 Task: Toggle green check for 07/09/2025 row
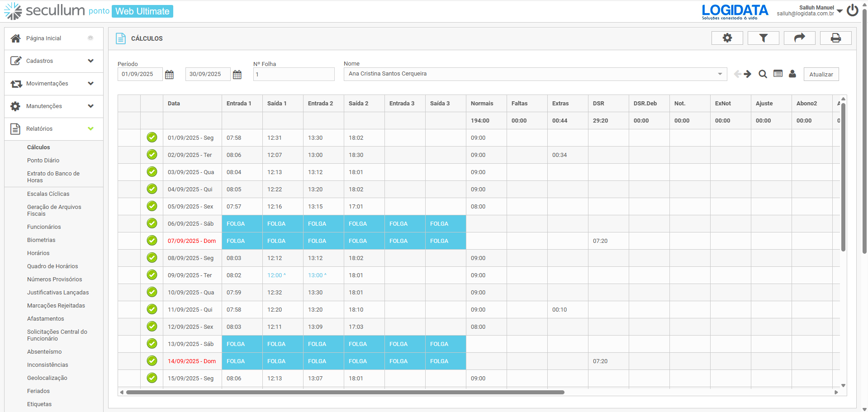pyautogui.click(x=152, y=241)
